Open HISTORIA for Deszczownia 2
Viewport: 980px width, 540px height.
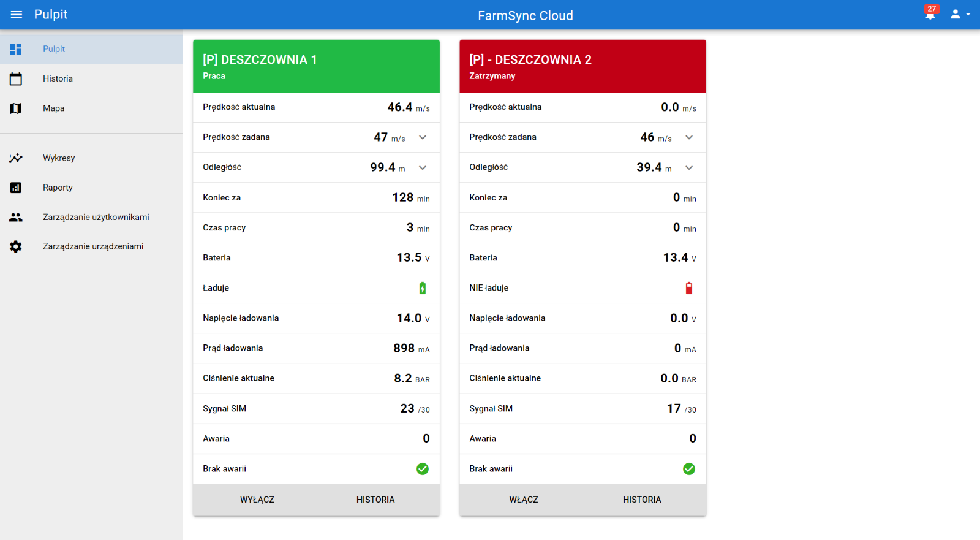(642, 500)
